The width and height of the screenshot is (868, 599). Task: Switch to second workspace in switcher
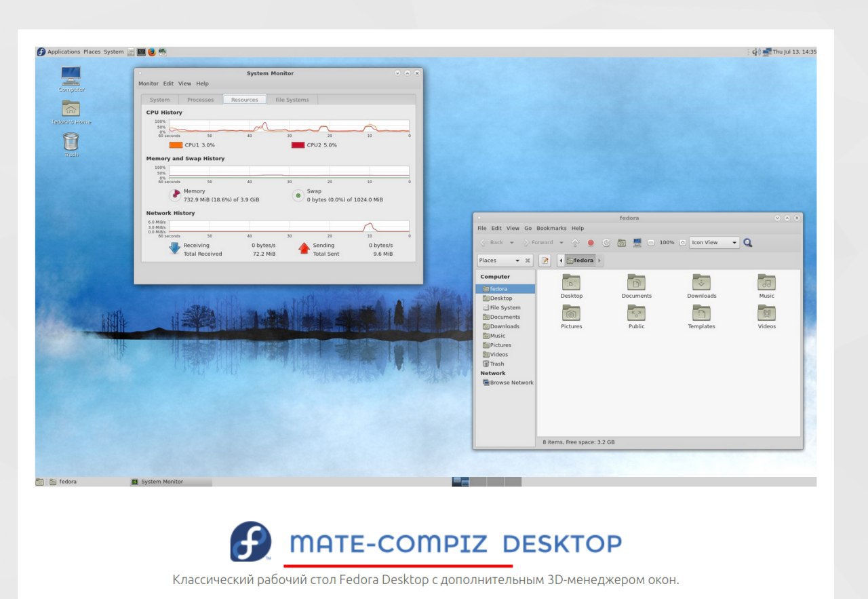click(478, 482)
